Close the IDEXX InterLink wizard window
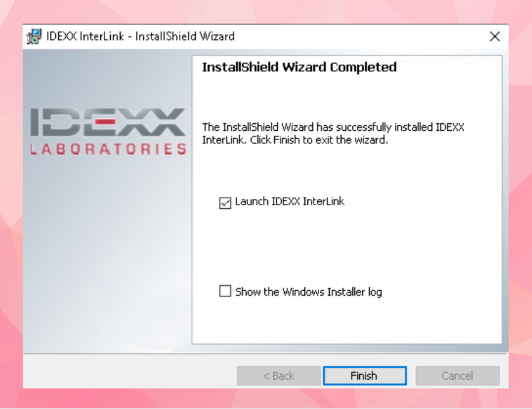 [x=494, y=36]
